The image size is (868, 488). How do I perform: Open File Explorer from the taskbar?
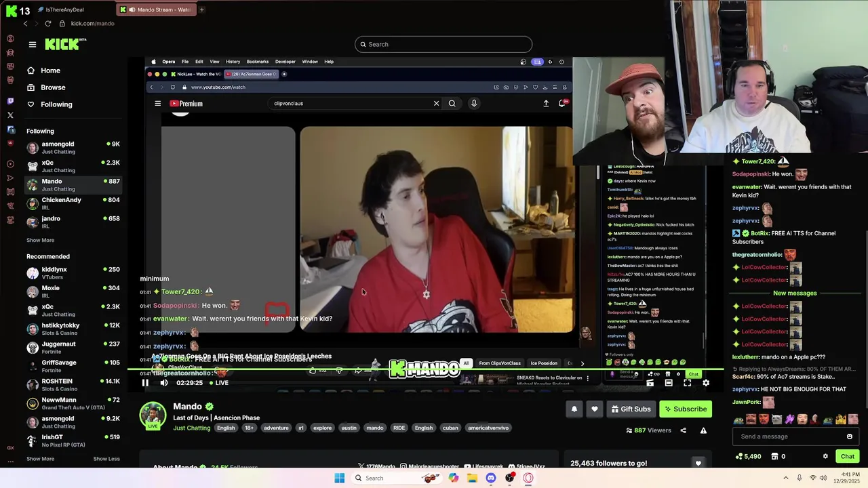point(472,478)
